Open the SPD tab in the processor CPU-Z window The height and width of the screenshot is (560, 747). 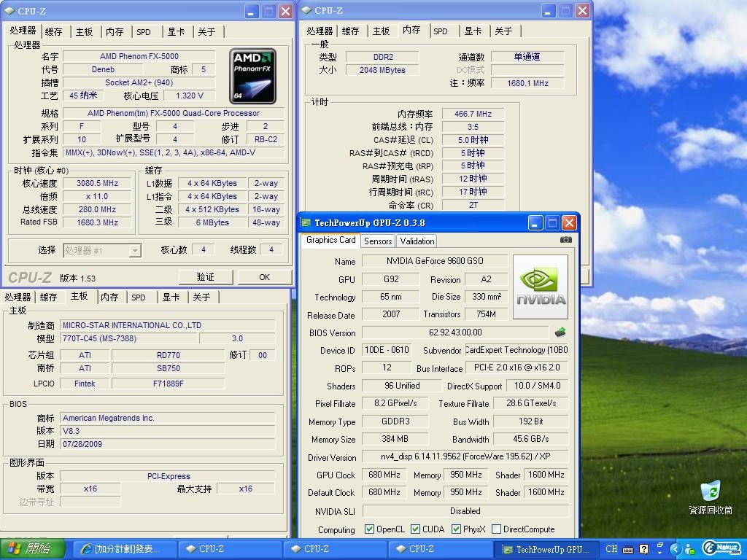click(x=144, y=32)
